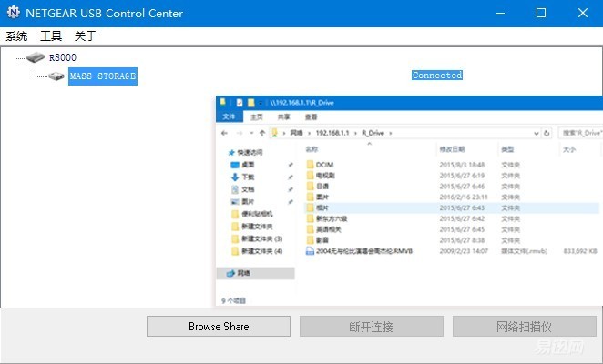603x364 pixels.
Task: Click the 断开连接 disconnect button
Action: pos(372,327)
